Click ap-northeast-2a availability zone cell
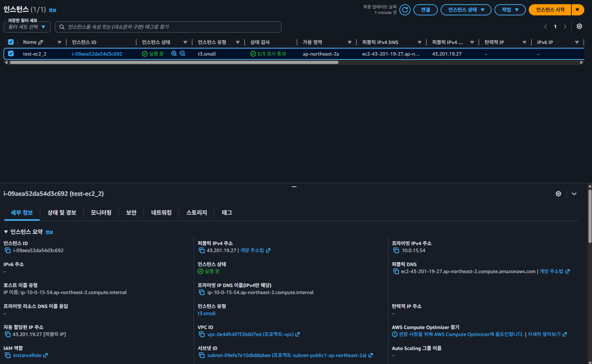Image resolution: width=592 pixels, height=364 pixels. 321,54
